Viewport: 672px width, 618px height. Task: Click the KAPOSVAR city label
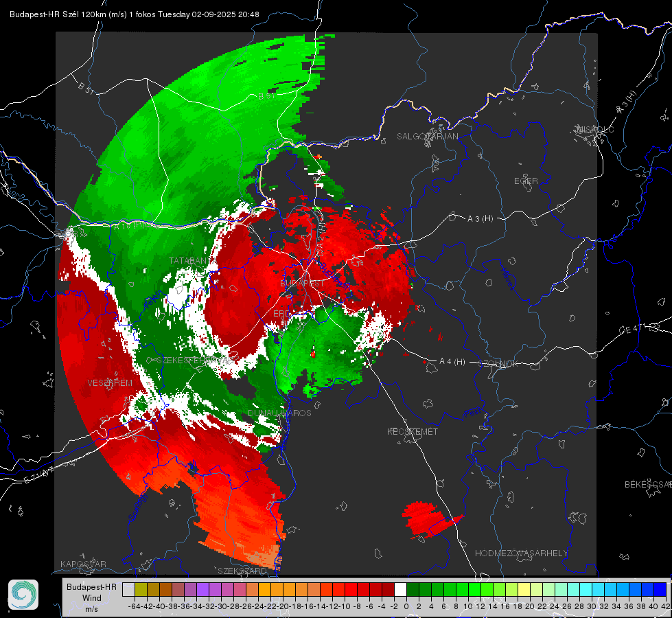83,564
